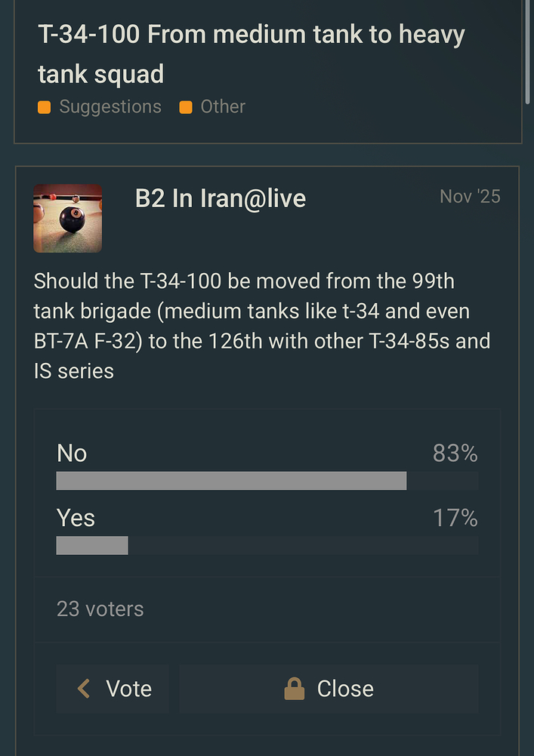Click the 83% result value
Image resolution: width=534 pixels, height=756 pixels.
[455, 453]
